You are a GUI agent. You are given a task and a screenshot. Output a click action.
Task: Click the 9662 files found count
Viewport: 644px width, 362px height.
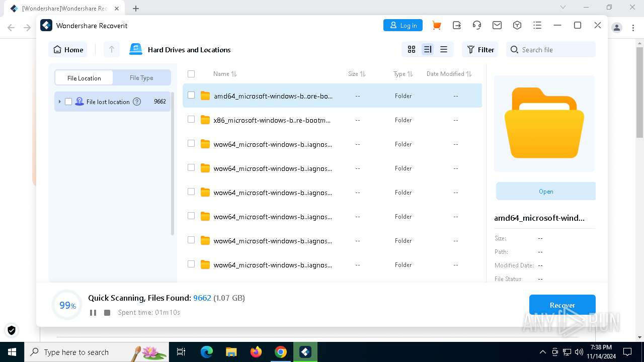point(202,298)
